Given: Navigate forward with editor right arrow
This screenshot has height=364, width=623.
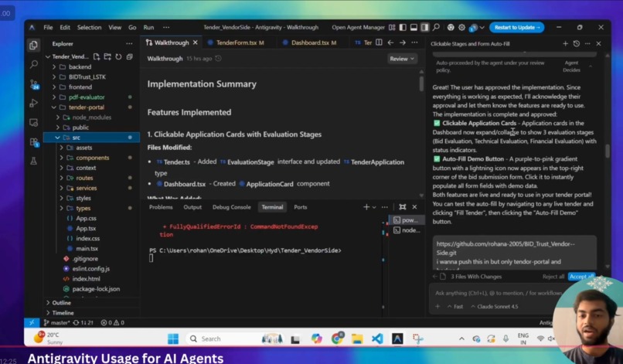Looking at the screenshot, I should tap(403, 43).
